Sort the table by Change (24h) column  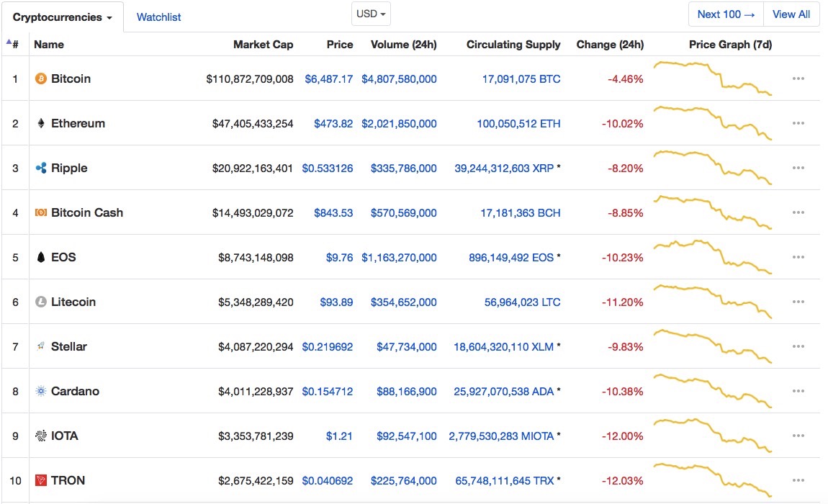point(610,45)
